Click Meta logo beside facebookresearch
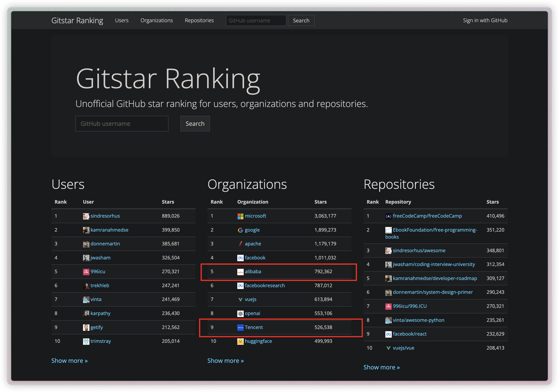Viewport: 559px width, 392px height. pyautogui.click(x=240, y=286)
